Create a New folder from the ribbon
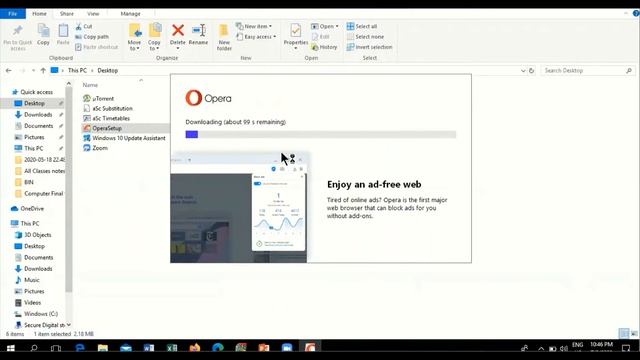The height and width of the screenshot is (360, 640). (x=224, y=37)
